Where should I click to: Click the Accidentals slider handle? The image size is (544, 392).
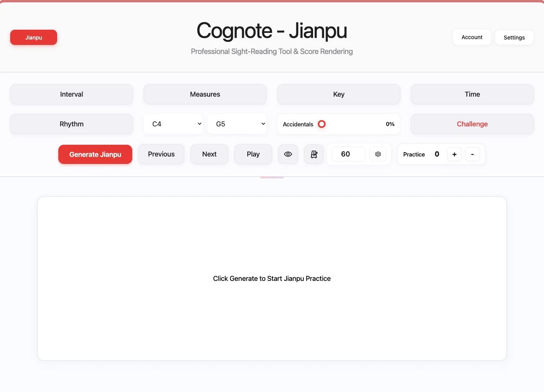point(322,124)
